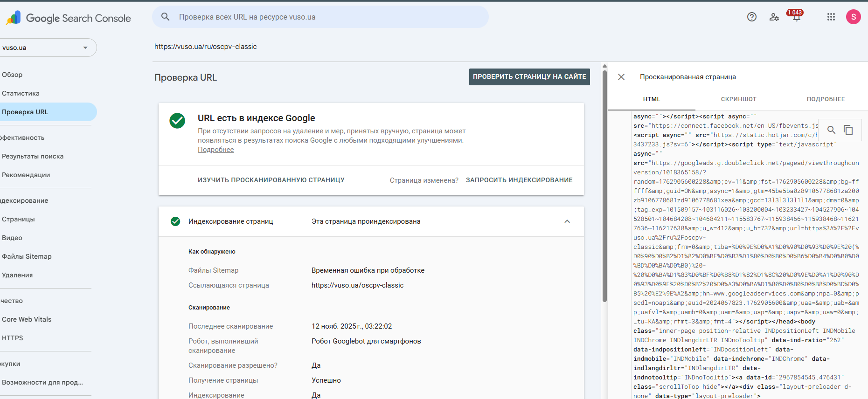Image resolution: width=868 pixels, height=399 pixels.
Task: Collapse the Индексирование страниц section
Action: click(x=567, y=221)
